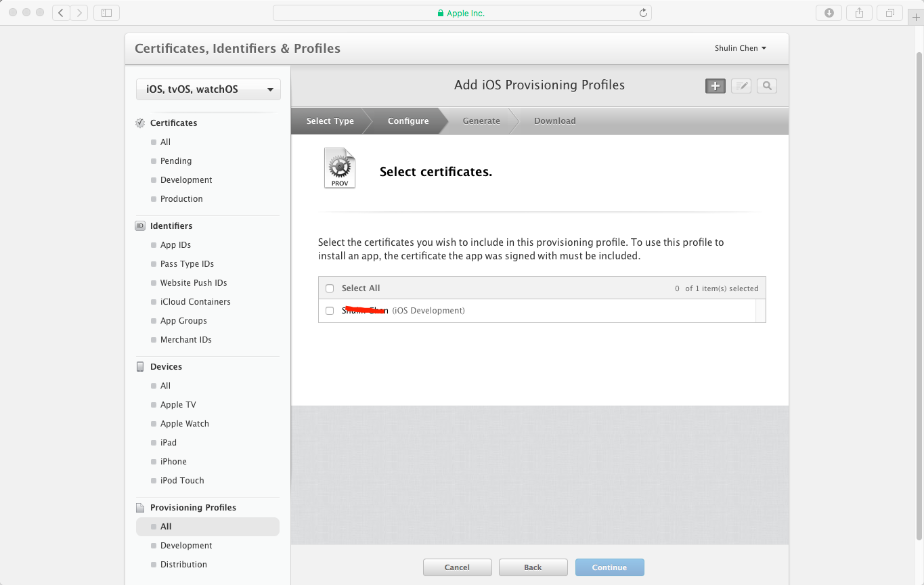924x585 pixels.
Task: Click the 'Select certificates.' heading
Action: click(436, 172)
